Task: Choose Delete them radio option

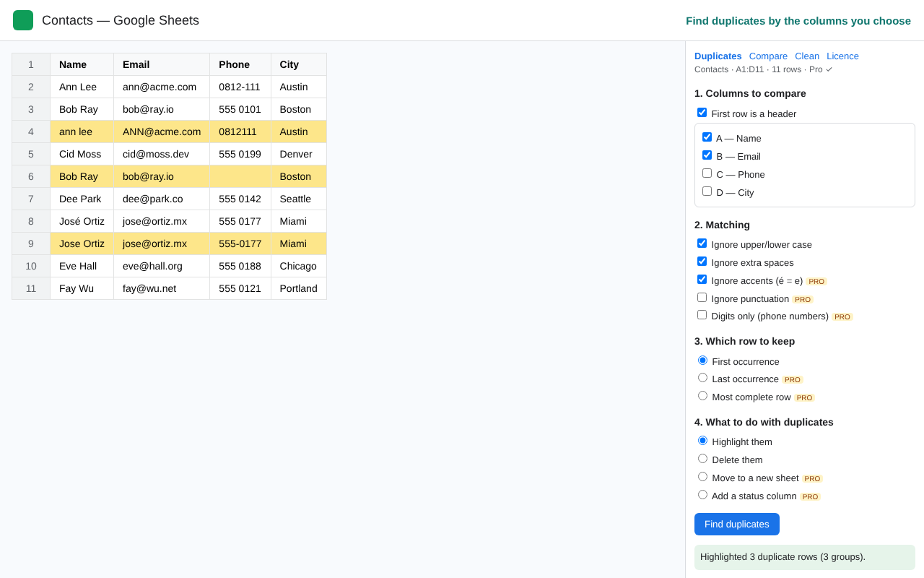Action: [x=702, y=459]
